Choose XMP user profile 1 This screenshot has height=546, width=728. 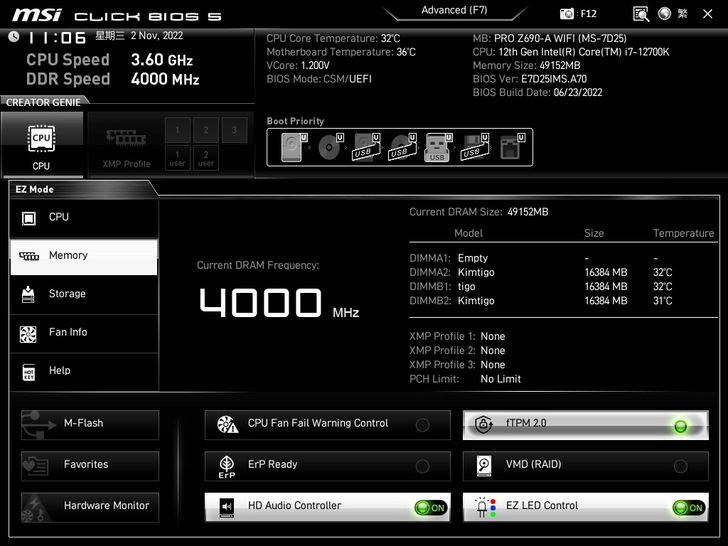(177, 158)
